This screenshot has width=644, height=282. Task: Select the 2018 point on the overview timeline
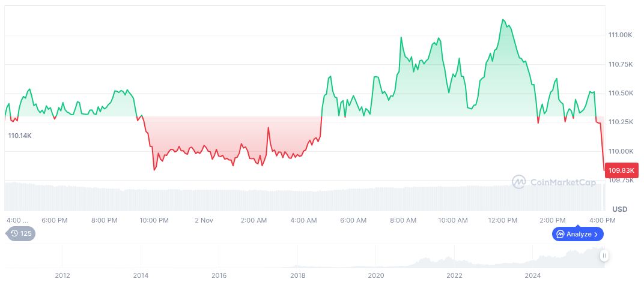(x=297, y=275)
